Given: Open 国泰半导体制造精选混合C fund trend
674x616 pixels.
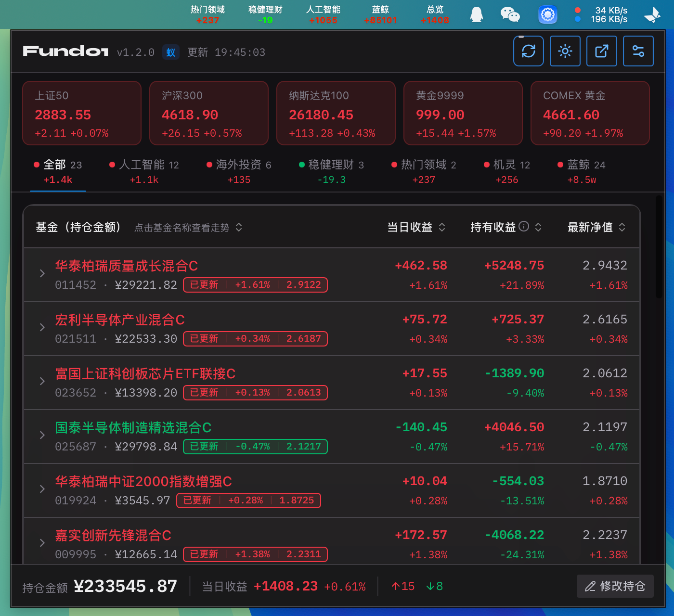Looking at the screenshot, I should pyautogui.click(x=133, y=427).
